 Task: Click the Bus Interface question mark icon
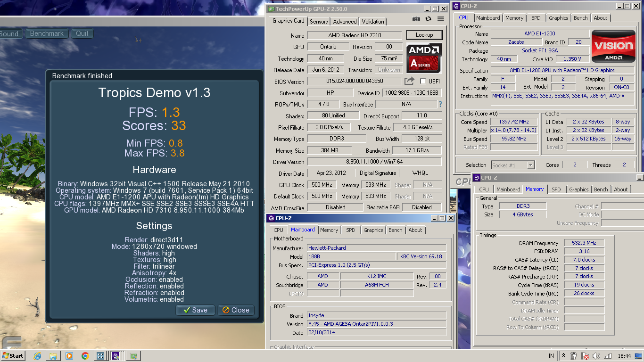pos(440,104)
